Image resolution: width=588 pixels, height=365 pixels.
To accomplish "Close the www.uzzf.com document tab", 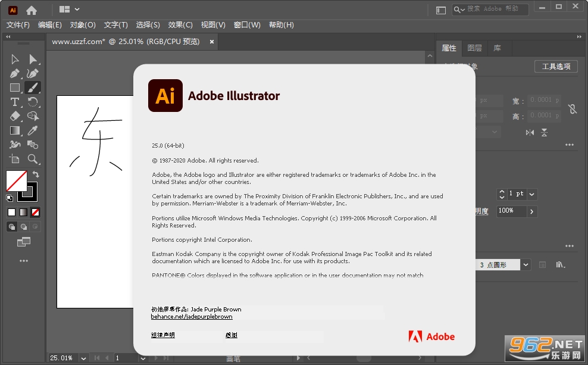I will [212, 42].
